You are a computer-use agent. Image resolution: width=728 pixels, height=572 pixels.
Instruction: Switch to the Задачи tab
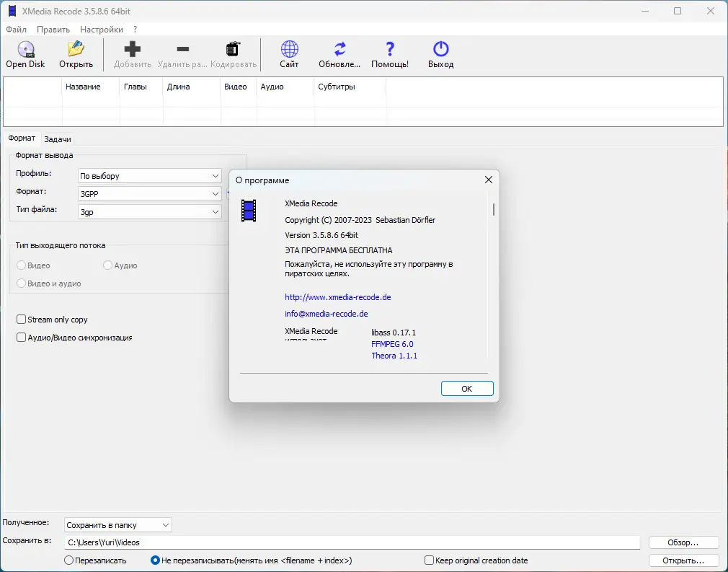(58, 139)
